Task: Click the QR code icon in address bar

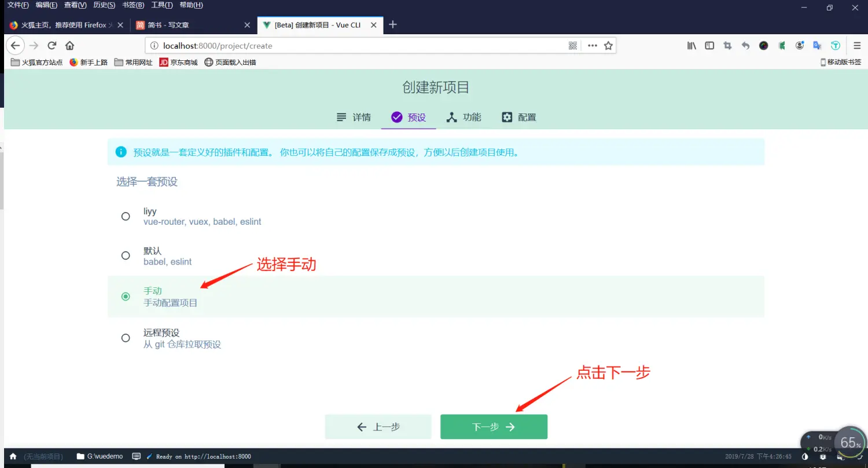Action: point(573,46)
